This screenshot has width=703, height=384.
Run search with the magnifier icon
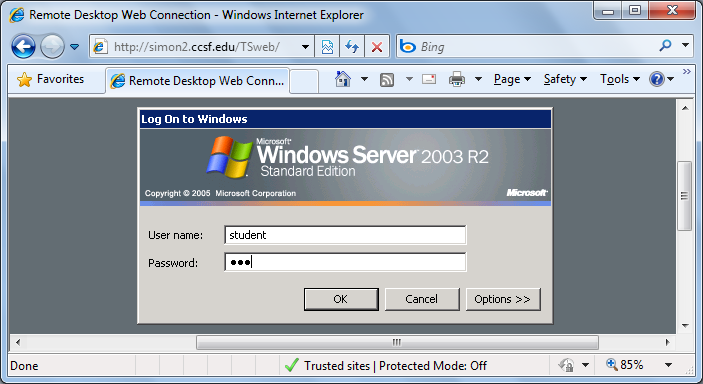pyautogui.click(x=665, y=45)
